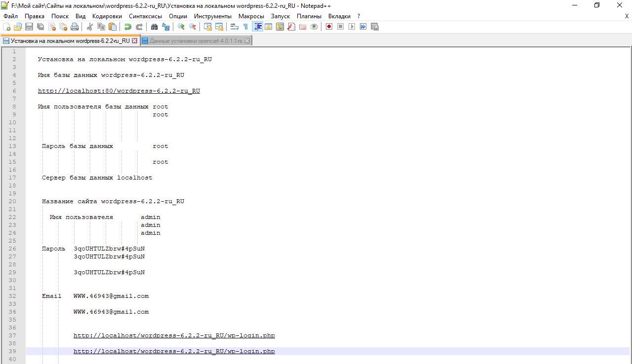The width and height of the screenshot is (632, 364).
Task: Open the Кодировки menu
Action: (107, 16)
